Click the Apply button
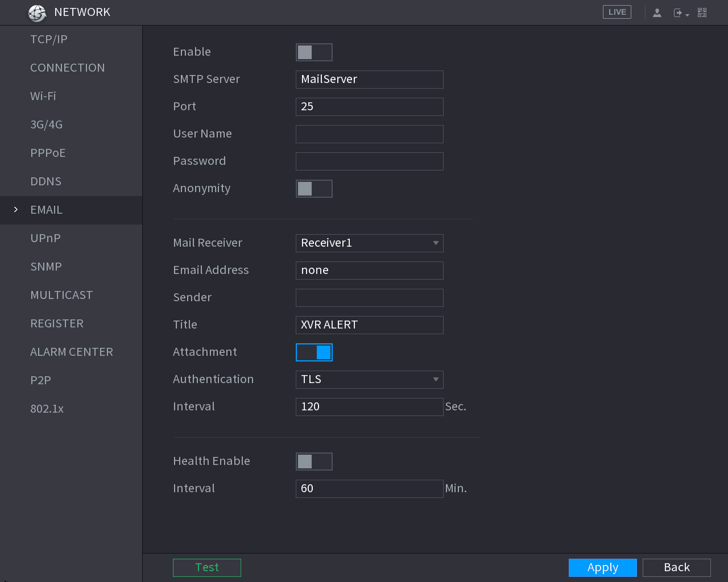The height and width of the screenshot is (582, 728). pos(603,568)
